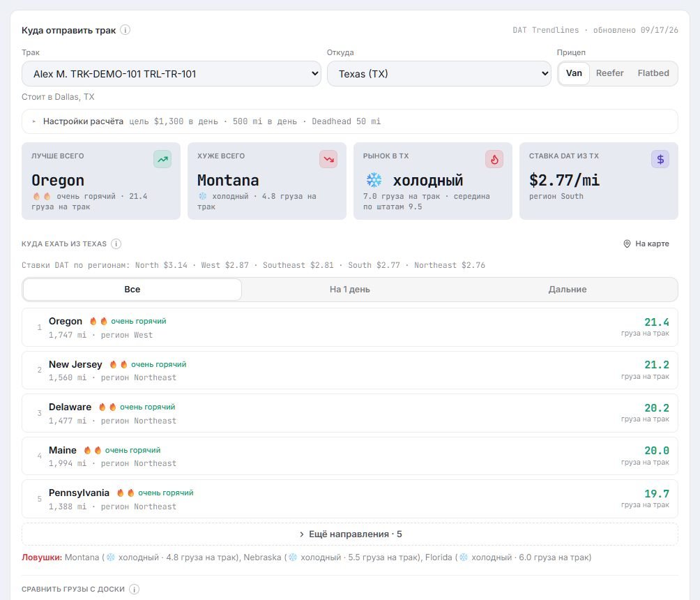Viewport: 700px width, 600px height.
Task: Click the "Ставки DAT по регионам" rates line
Action: click(x=254, y=265)
